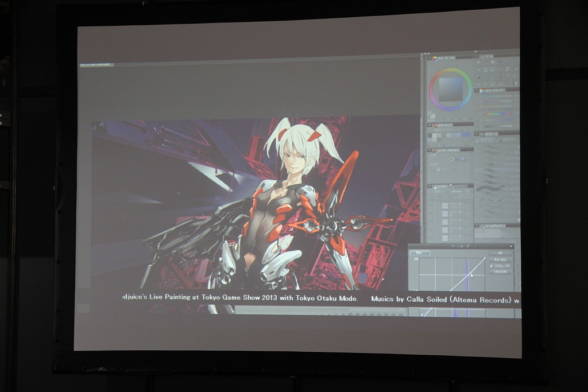The image size is (588, 392).
Task: Adjust the rainbow hue color slider
Action: 498,114
